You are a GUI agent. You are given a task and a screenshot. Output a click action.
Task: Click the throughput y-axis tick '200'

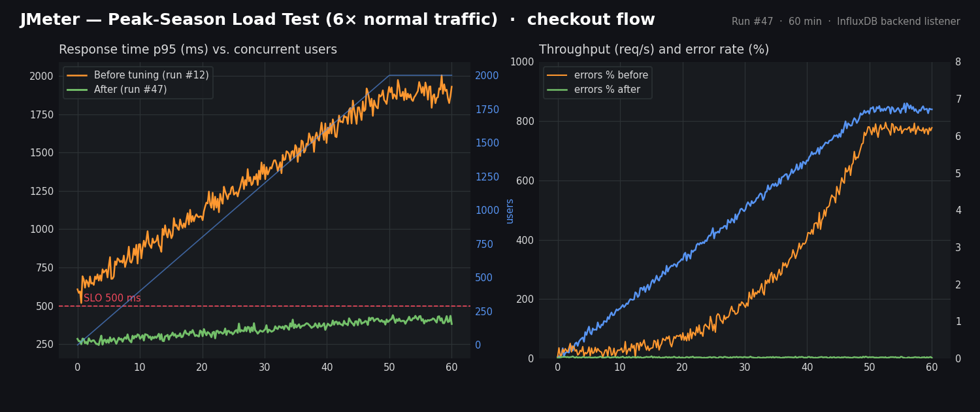(525, 299)
